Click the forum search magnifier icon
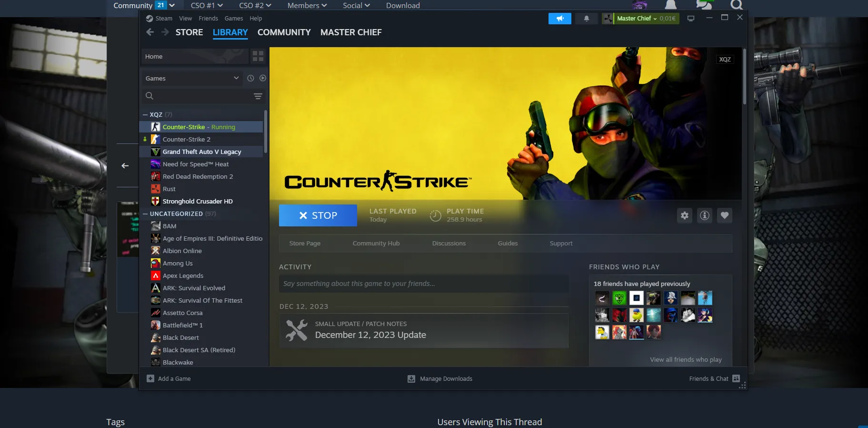This screenshot has height=428, width=868. 737,5
